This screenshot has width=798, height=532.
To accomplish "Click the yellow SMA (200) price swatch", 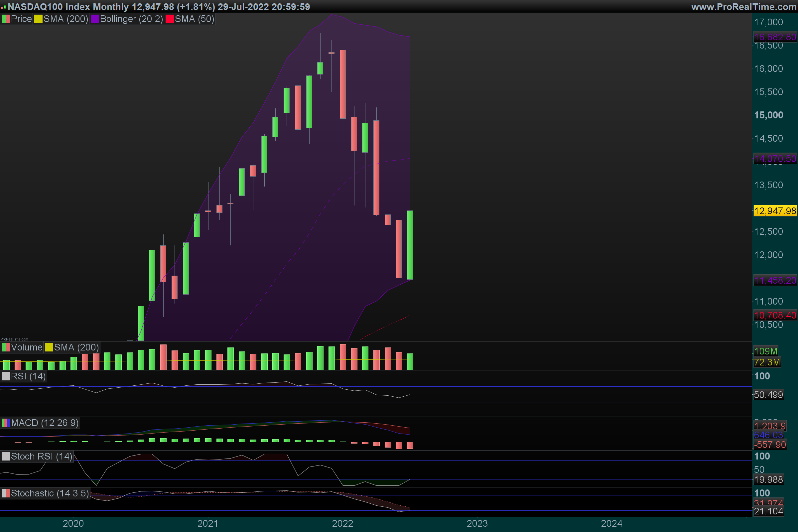I will [38, 19].
